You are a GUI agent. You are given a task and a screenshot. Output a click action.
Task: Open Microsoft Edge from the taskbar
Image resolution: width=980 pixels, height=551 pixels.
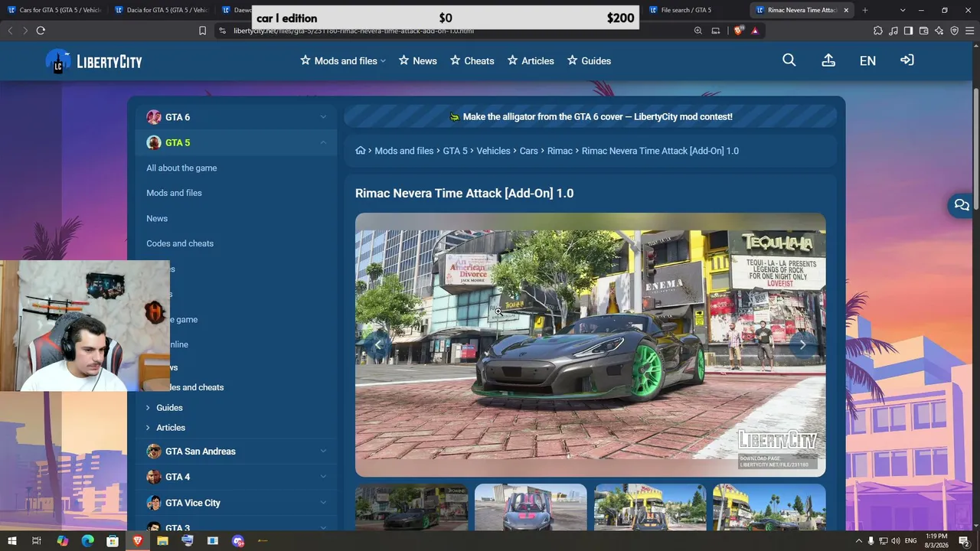87,541
